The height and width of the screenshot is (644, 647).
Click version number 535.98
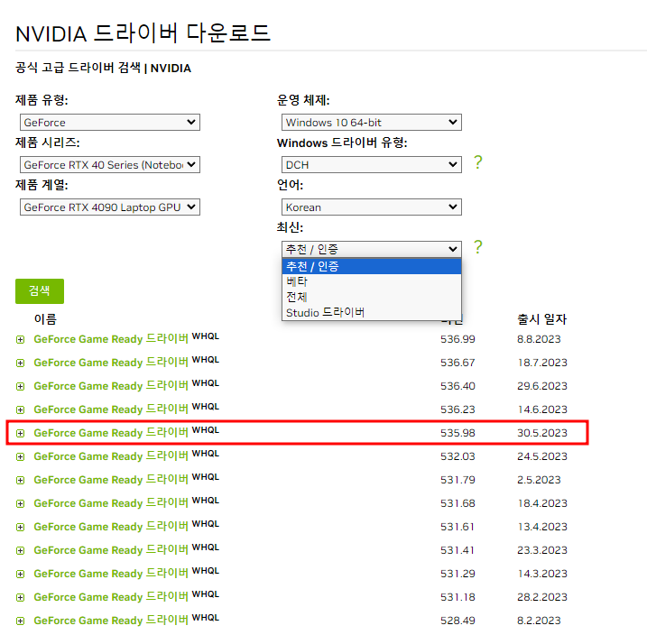[x=458, y=433]
